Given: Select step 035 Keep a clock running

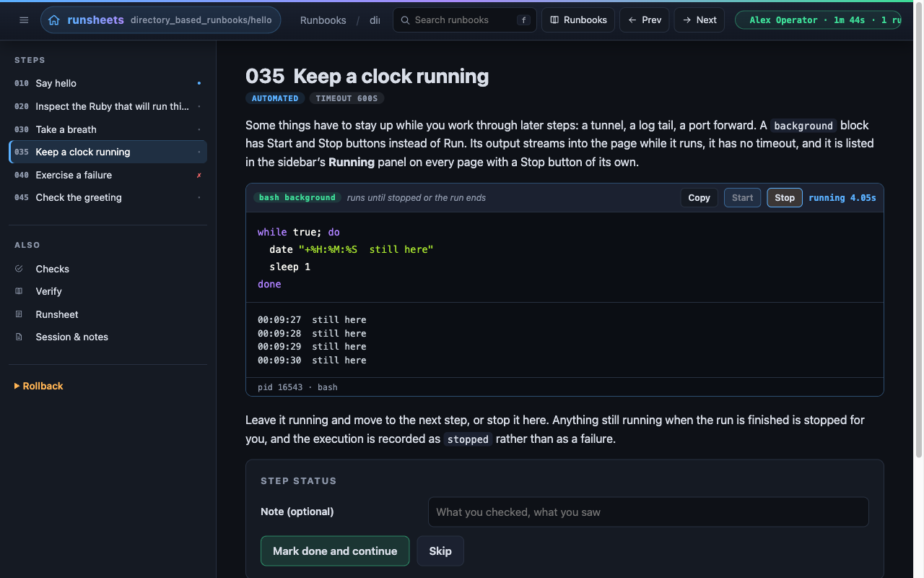Looking at the screenshot, I should [x=108, y=152].
